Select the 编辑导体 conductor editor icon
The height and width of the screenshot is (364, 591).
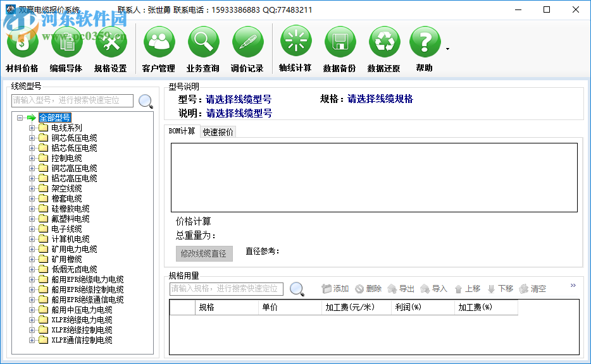tap(67, 44)
